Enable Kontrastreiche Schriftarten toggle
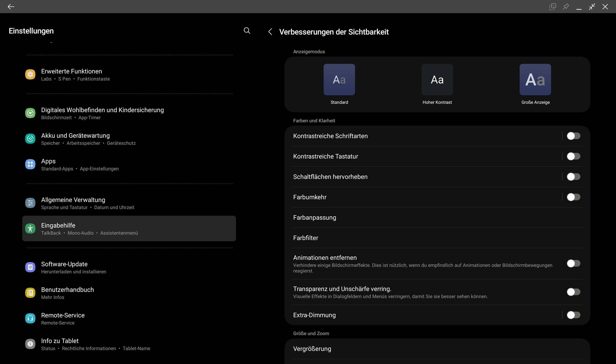 point(573,136)
